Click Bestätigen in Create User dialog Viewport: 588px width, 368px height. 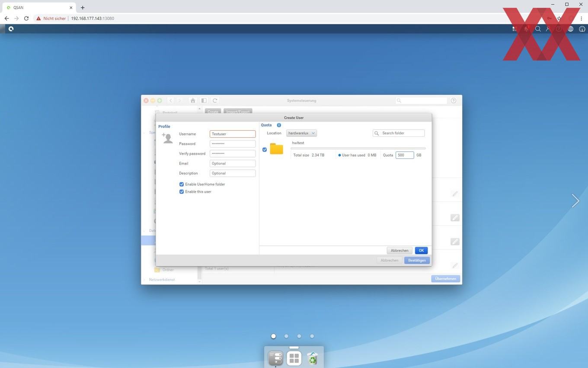[x=417, y=260]
